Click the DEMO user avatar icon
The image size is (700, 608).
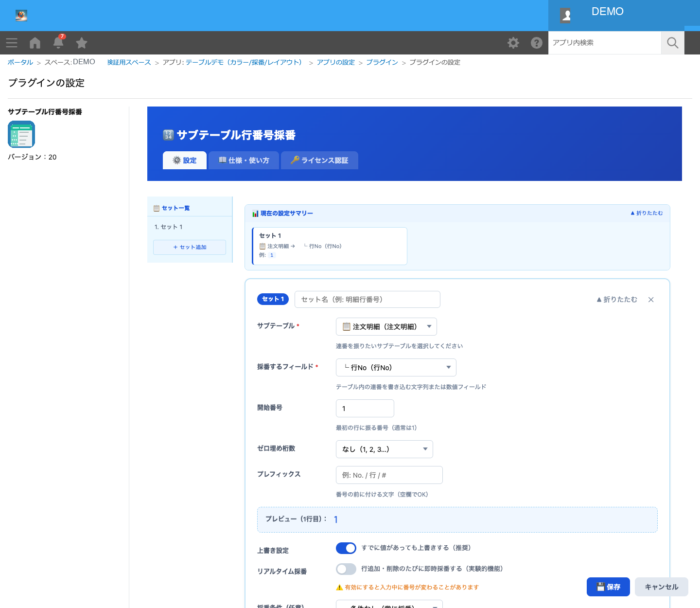point(565,16)
